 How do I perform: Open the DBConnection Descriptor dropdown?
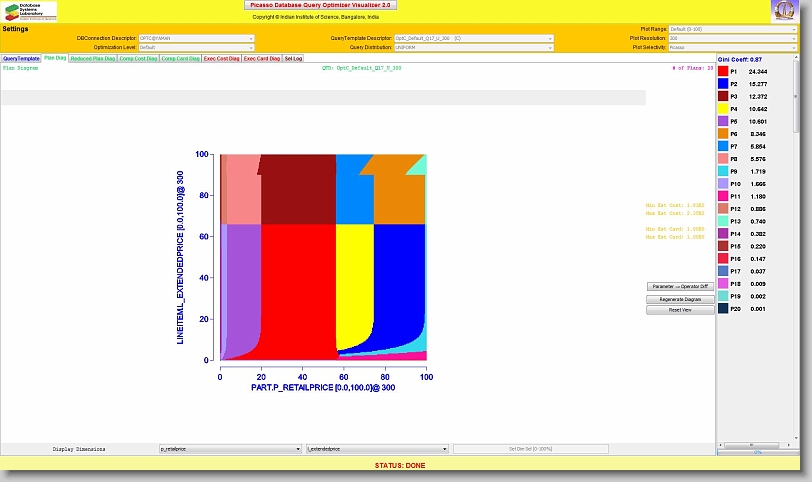(x=196, y=38)
